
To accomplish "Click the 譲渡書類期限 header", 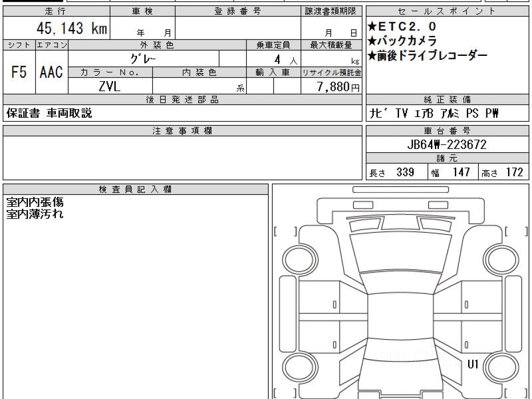I will (x=331, y=12).
